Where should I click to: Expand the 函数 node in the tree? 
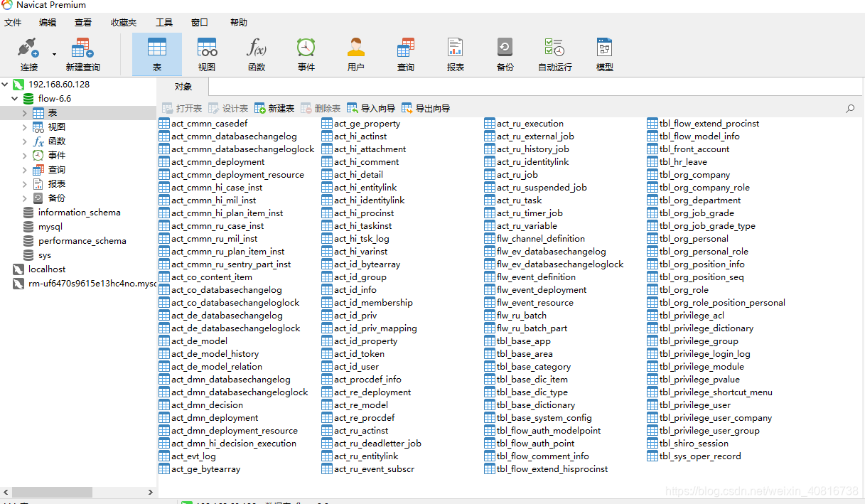click(25, 141)
